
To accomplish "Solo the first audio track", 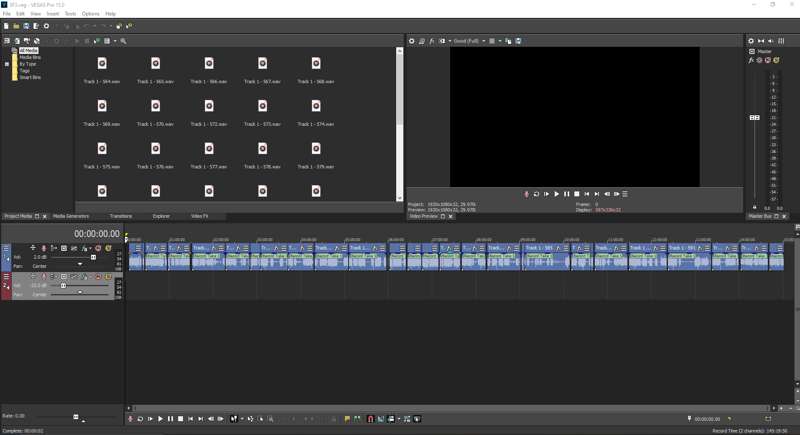I will (108, 248).
